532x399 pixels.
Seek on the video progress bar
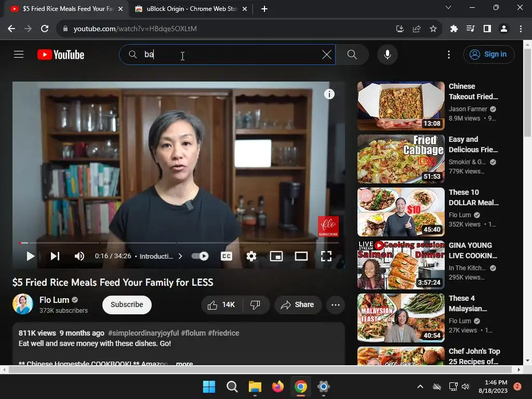[179, 243]
